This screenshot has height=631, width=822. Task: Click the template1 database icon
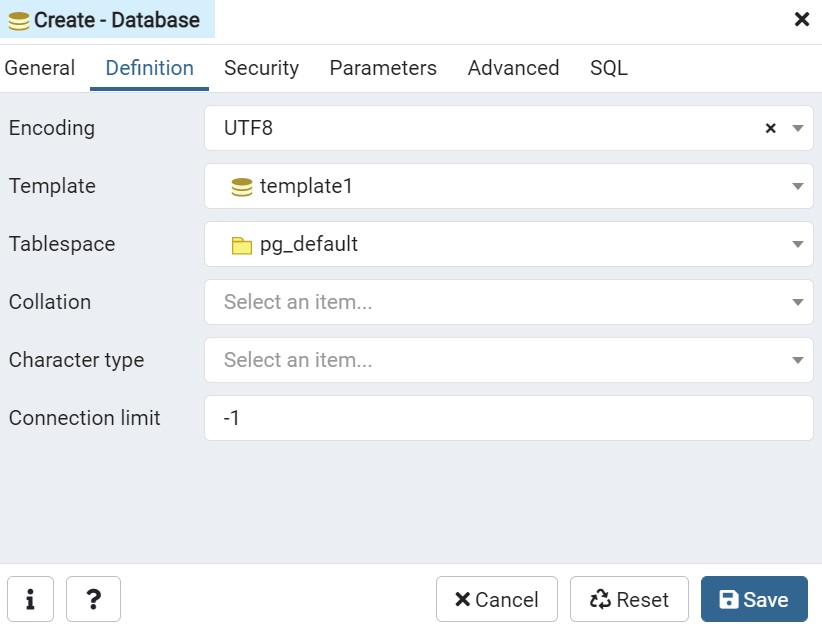tap(241, 186)
